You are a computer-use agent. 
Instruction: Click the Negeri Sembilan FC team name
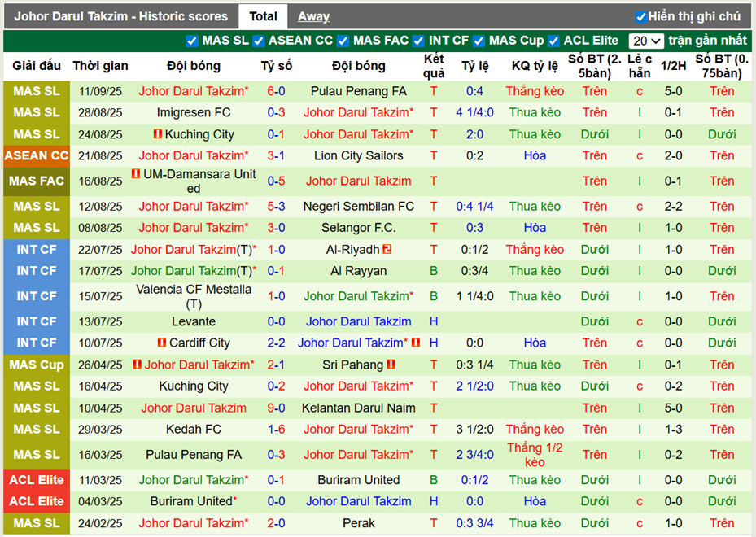358,207
